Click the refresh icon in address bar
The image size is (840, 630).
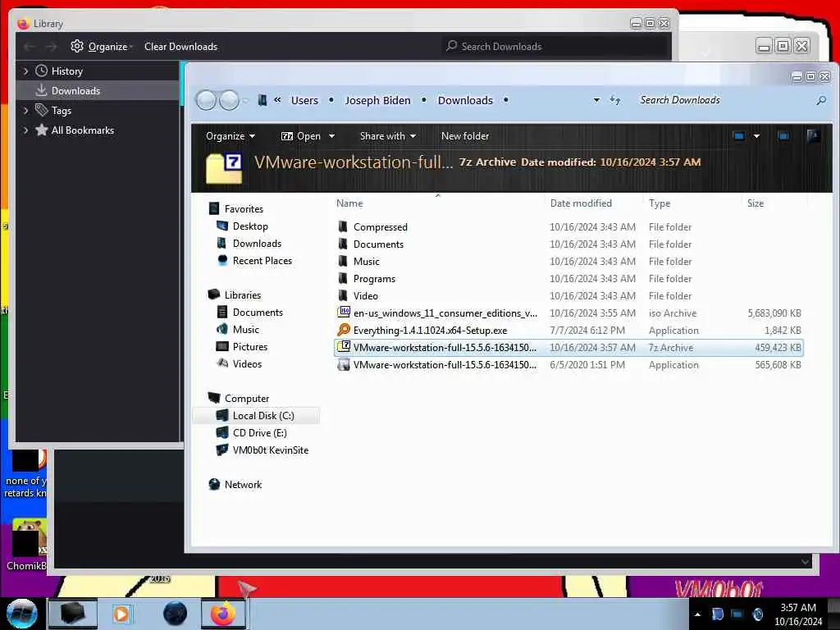pyautogui.click(x=615, y=100)
